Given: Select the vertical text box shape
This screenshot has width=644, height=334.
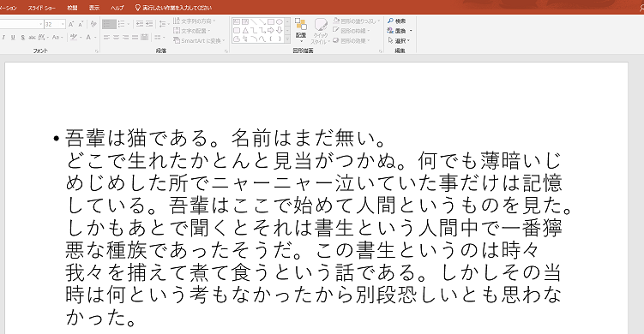Looking at the screenshot, I should pos(245,21).
